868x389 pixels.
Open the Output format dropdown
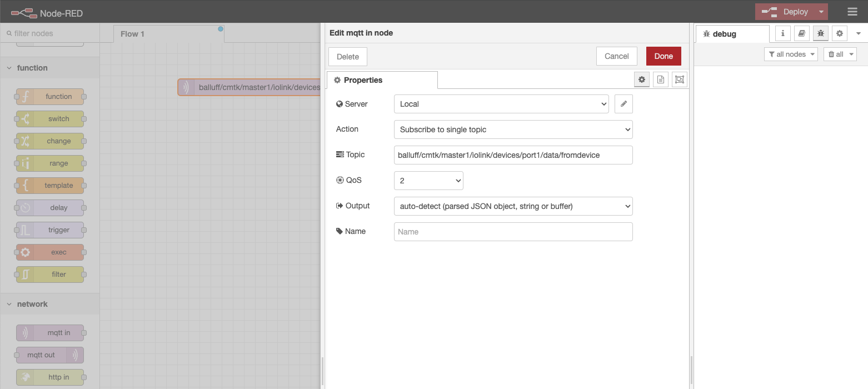512,206
